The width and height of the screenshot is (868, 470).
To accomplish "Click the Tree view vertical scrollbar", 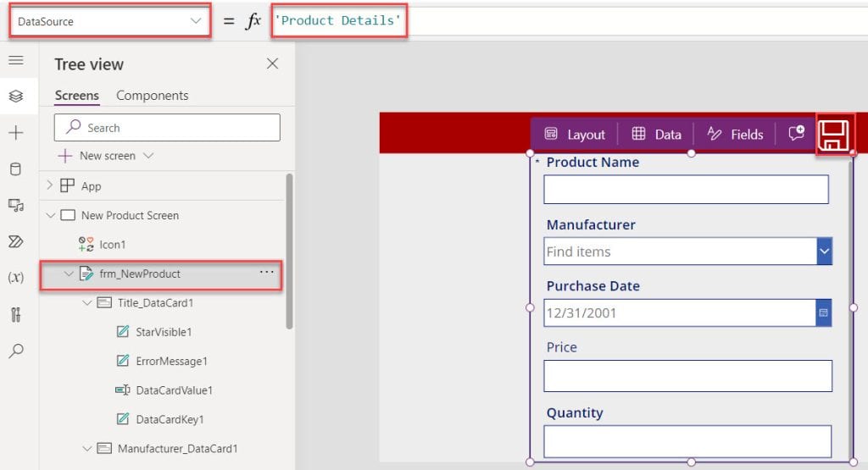I will tap(289, 252).
